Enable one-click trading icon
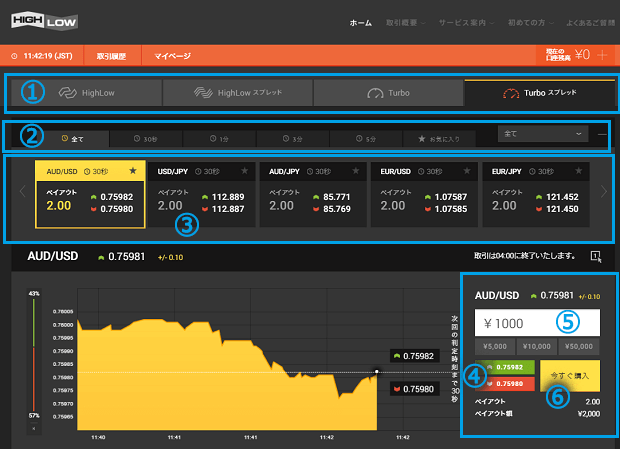 (596, 257)
